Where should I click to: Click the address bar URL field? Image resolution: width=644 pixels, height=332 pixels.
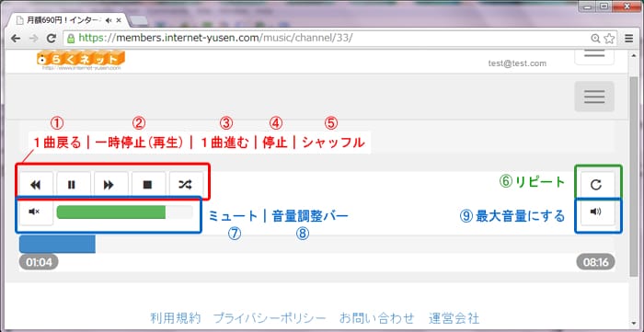[x=341, y=39]
